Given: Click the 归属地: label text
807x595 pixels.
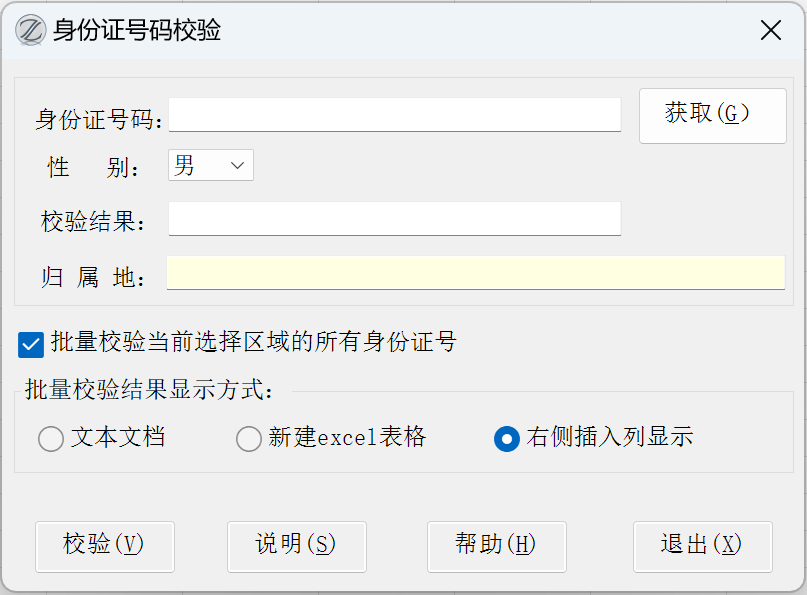Looking at the screenshot, I should coord(93,278).
